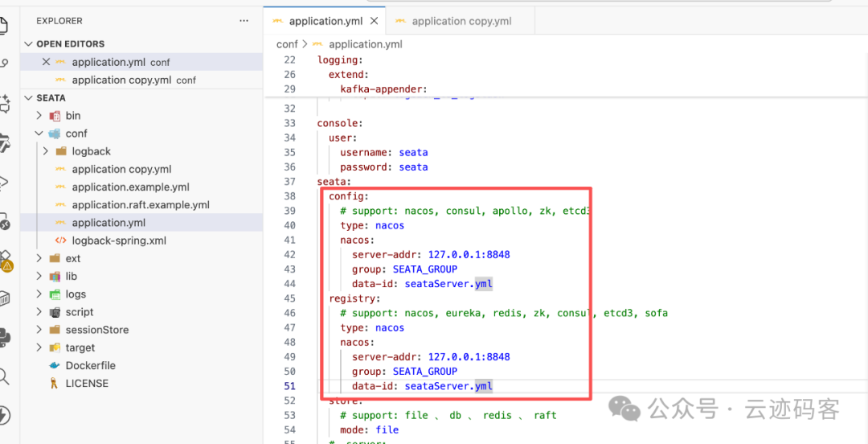This screenshot has height=444, width=868.
Task: Switch to the application copy.yml tab
Action: point(461,21)
